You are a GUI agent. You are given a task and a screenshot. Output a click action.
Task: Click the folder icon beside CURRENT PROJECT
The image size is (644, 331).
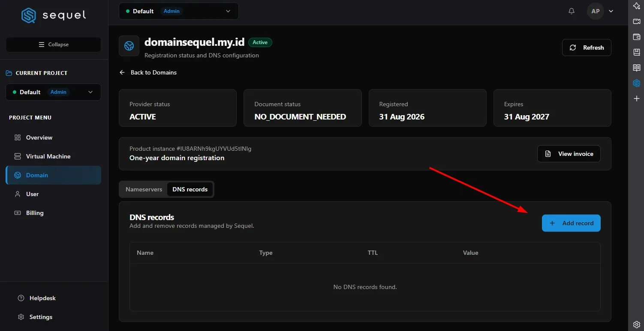(9, 73)
